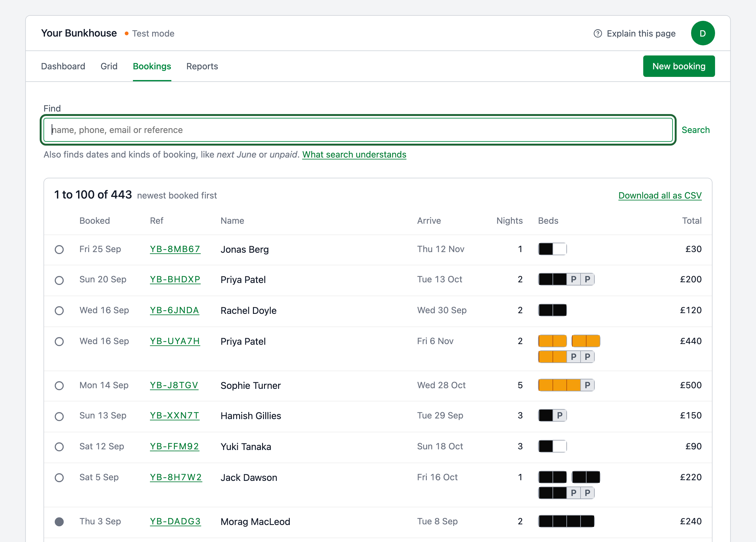Toggle the filled radio for Morag MacLeod
This screenshot has height=542, width=756.
click(59, 522)
